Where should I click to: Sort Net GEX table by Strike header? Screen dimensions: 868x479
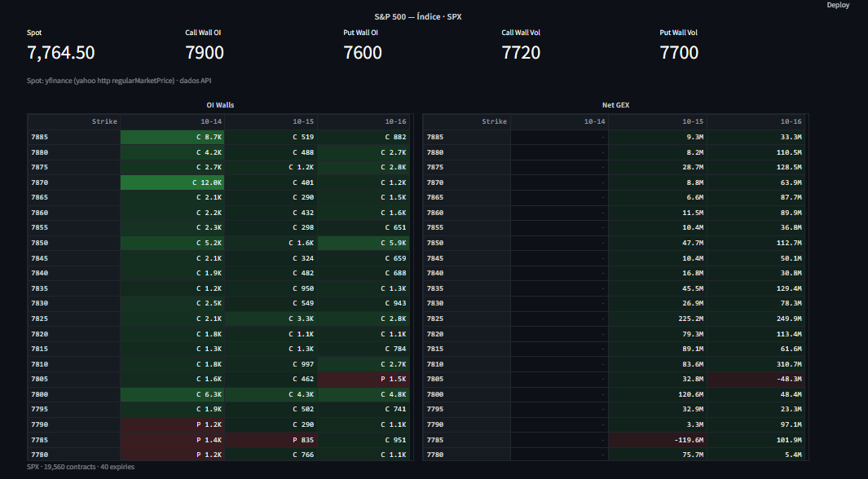[467, 121]
